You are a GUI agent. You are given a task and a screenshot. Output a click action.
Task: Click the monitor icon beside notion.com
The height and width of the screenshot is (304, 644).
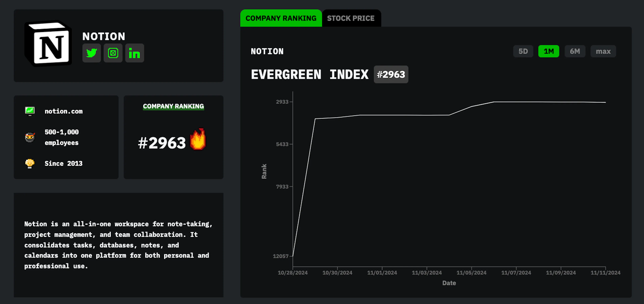tap(30, 111)
